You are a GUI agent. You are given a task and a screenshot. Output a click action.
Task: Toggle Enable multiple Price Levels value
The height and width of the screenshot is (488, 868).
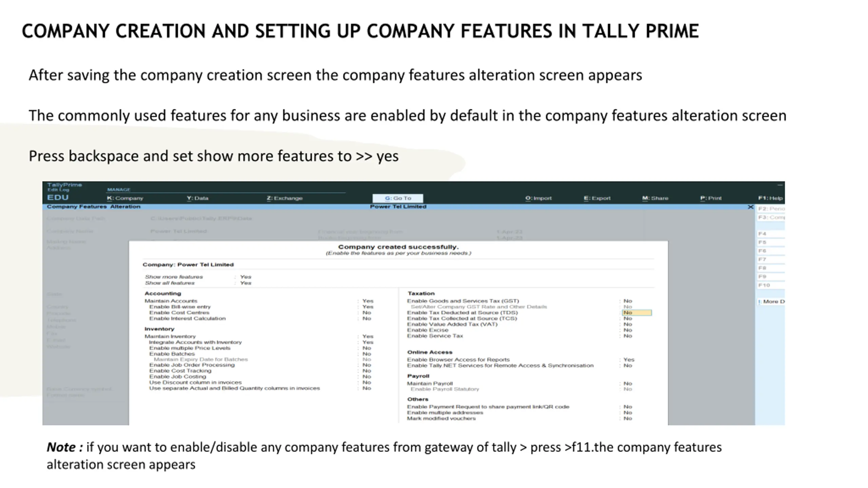point(367,348)
